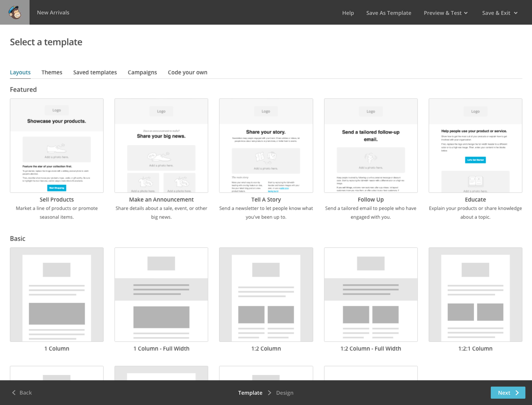The width and height of the screenshot is (532, 405).
Task: Click the Back navigation button
Action: pyautogui.click(x=22, y=392)
